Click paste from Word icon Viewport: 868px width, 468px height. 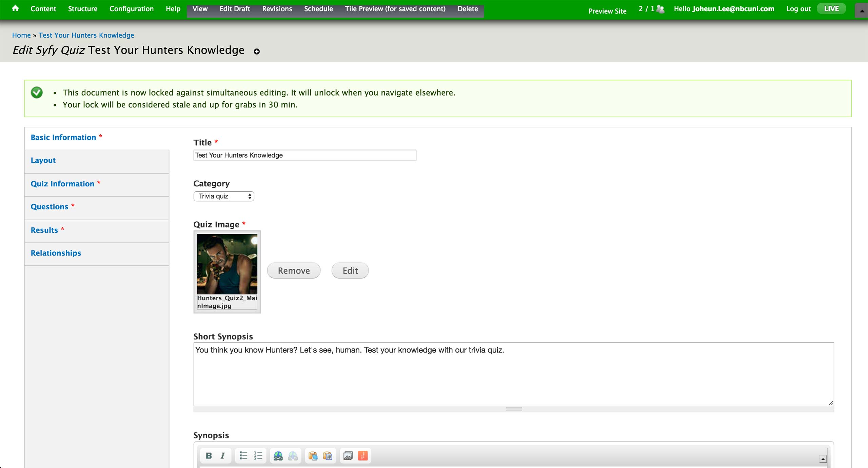pos(328,456)
